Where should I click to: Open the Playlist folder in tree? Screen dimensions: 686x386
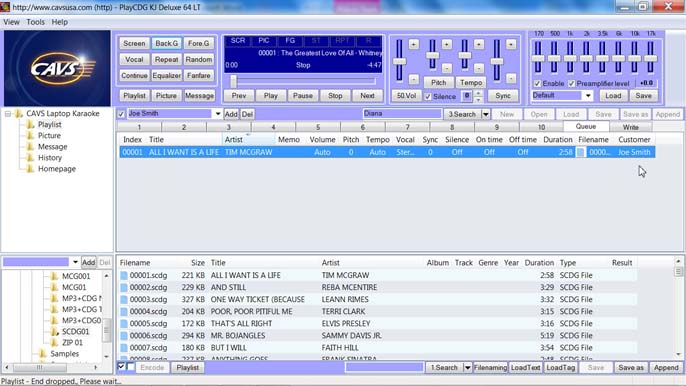(49, 124)
